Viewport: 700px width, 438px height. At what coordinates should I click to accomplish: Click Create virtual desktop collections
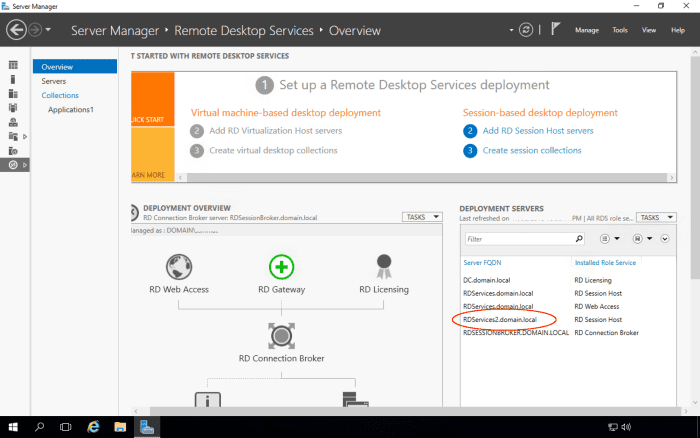click(273, 150)
